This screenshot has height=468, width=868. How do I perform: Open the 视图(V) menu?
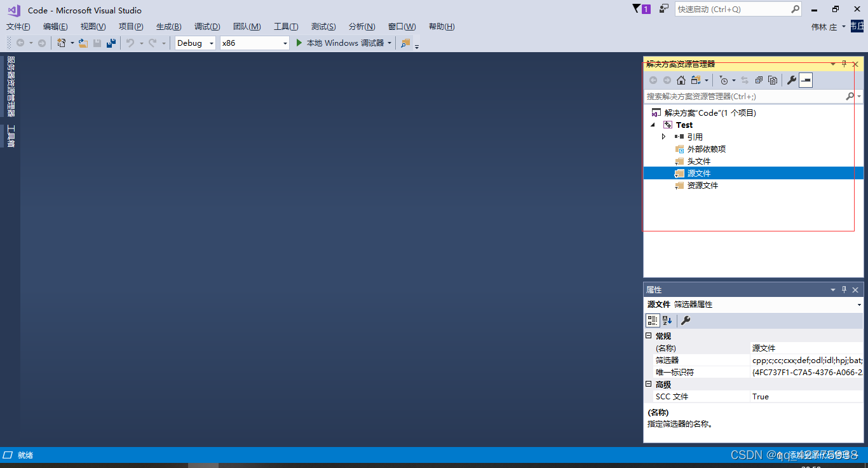[x=93, y=27]
